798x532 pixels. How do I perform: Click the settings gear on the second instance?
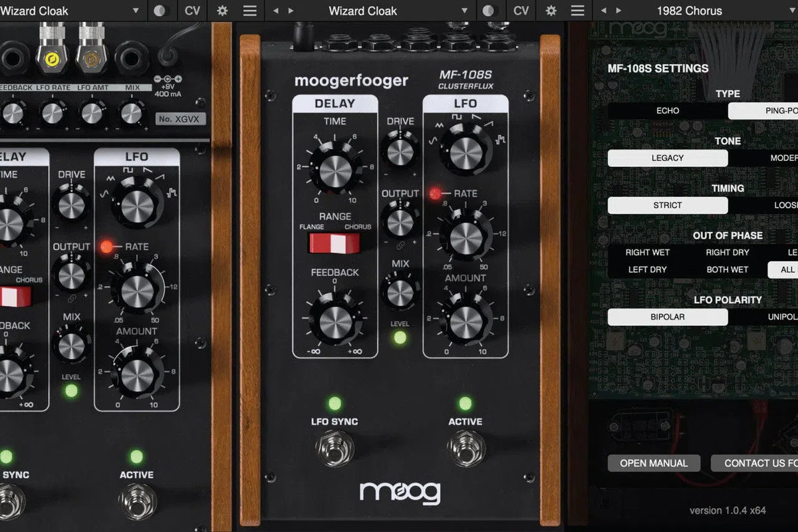pos(551,11)
